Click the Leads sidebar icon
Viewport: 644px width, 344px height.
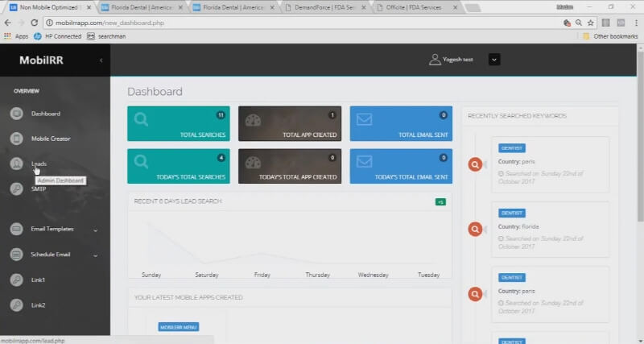(16, 164)
